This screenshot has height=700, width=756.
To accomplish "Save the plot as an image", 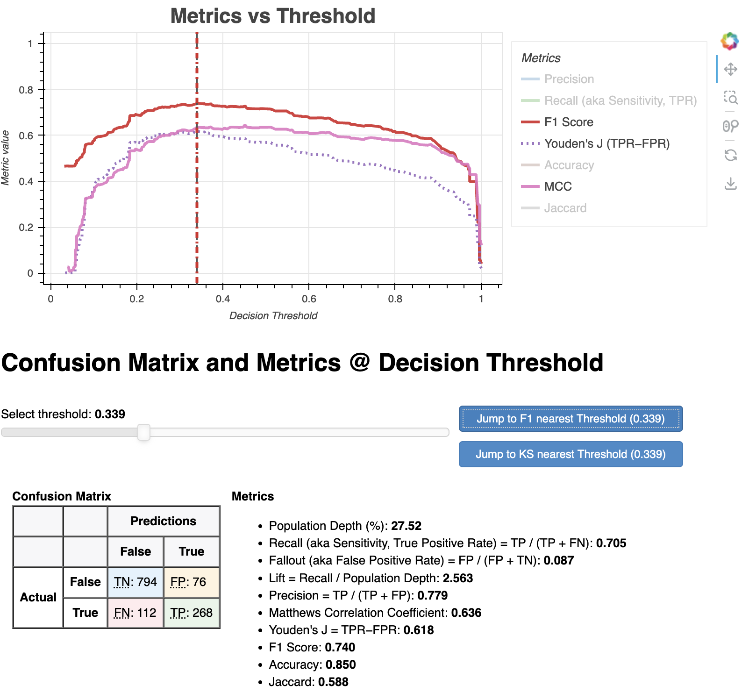I will click(x=730, y=184).
